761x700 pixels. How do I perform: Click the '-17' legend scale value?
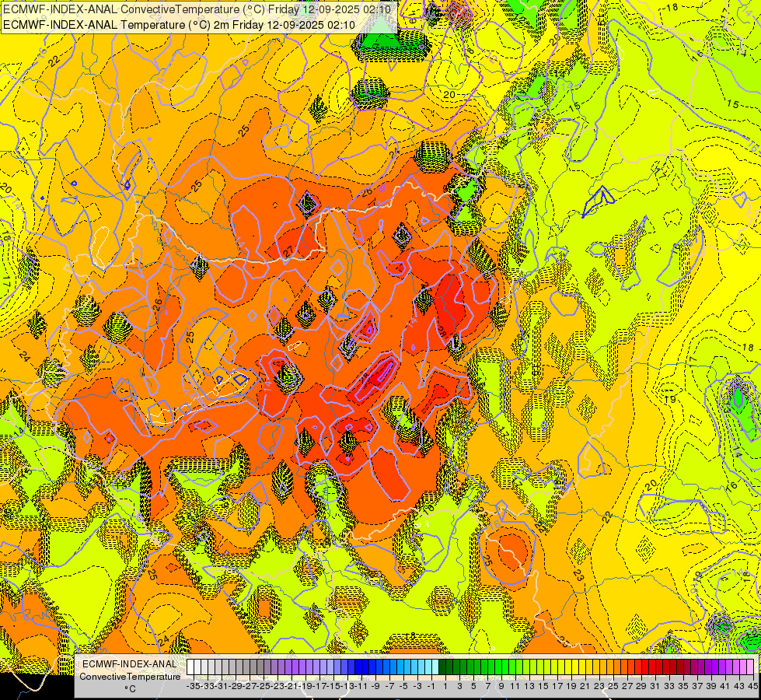click(x=319, y=687)
